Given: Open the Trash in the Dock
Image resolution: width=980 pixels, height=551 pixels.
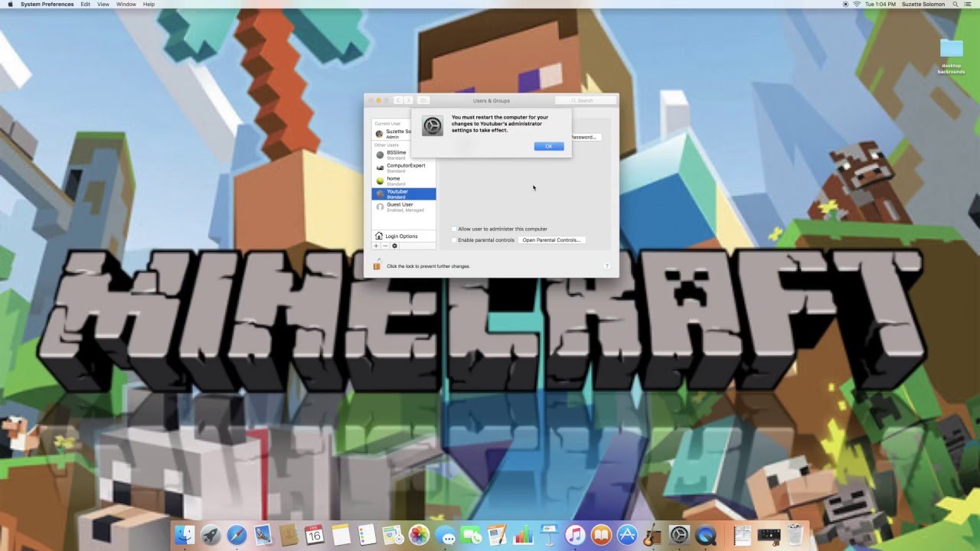Looking at the screenshot, I should pyautogui.click(x=795, y=535).
